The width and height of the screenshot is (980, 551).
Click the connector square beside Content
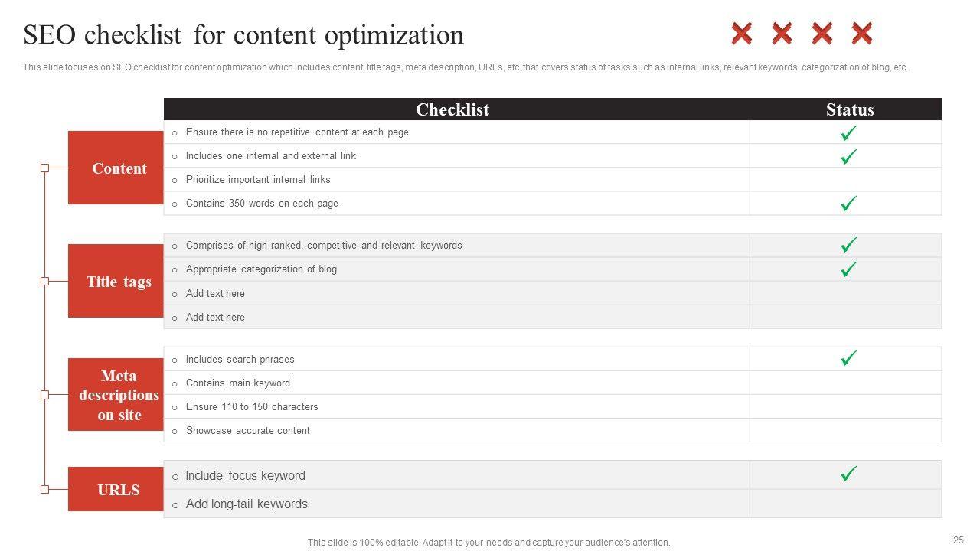[x=44, y=168]
